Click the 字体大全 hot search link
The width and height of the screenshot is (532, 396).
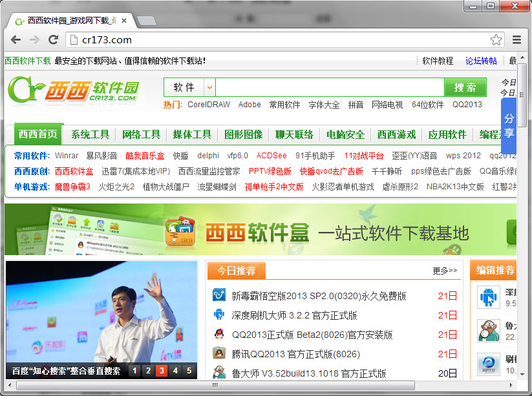click(324, 105)
